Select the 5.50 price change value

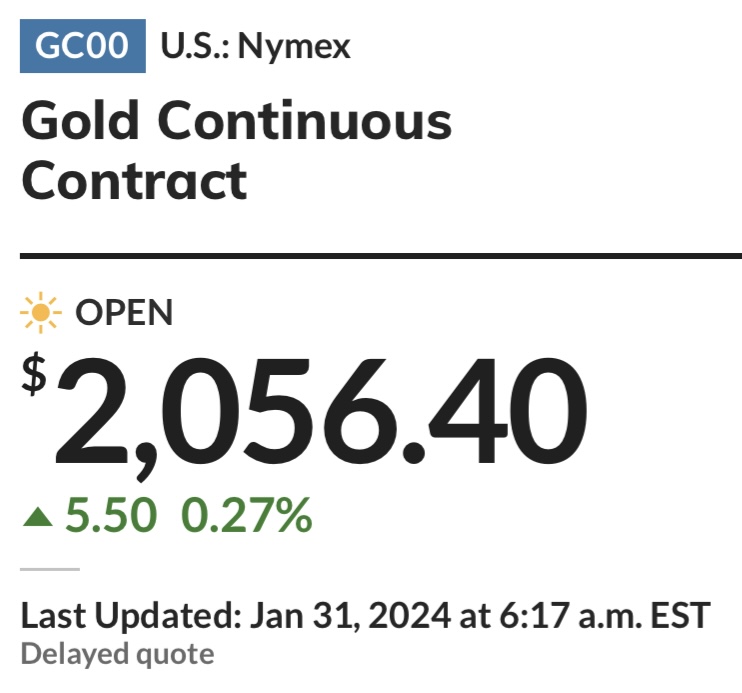111,515
